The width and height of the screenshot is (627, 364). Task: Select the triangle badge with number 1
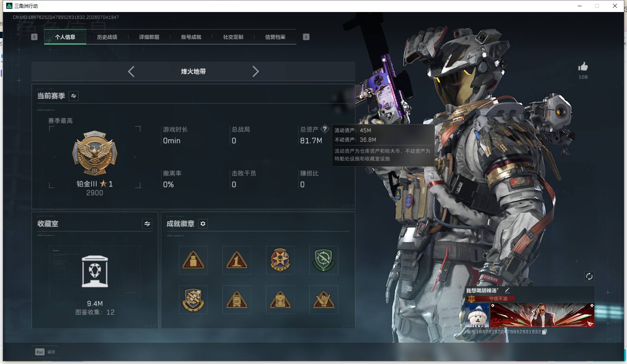click(x=237, y=260)
